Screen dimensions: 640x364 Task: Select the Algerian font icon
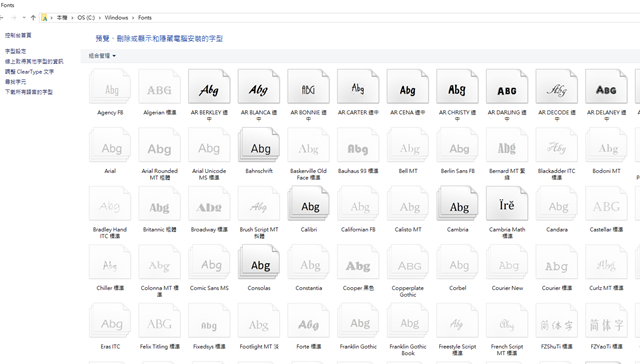point(160,87)
